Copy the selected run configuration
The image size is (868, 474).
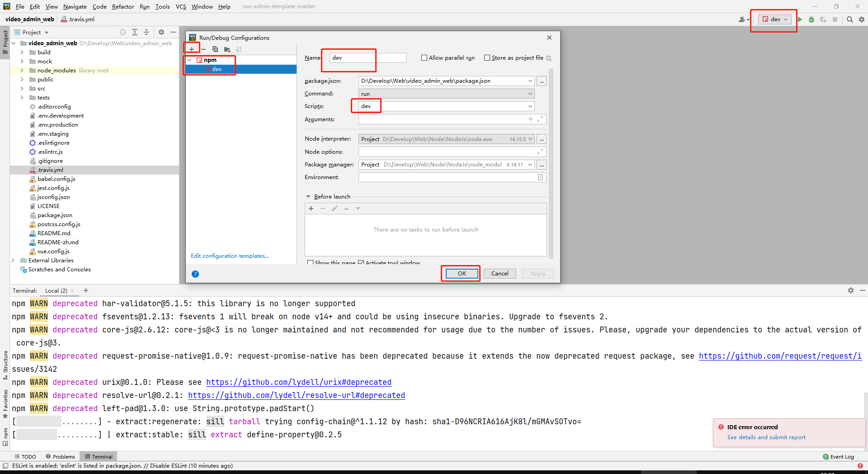coord(215,49)
